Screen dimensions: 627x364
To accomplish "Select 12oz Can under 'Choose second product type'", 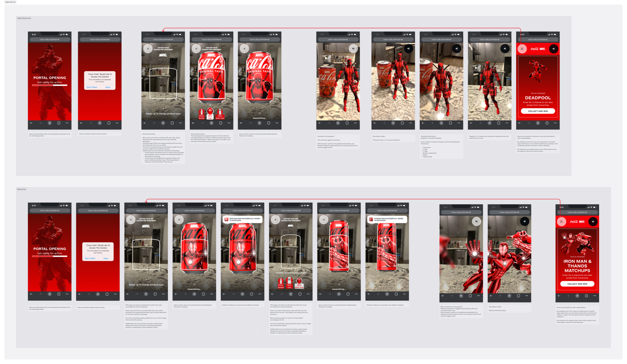I will (289, 283).
